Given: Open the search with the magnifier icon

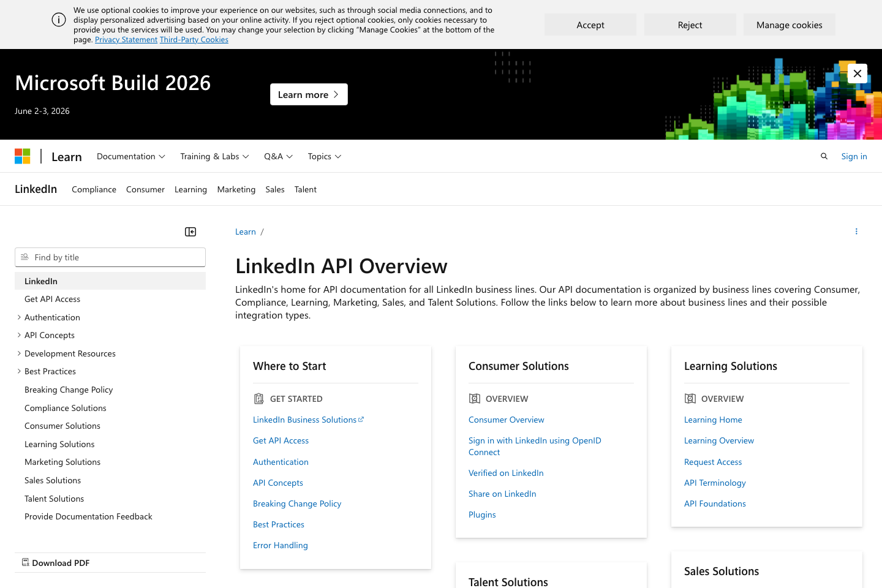Looking at the screenshot, I should 824,156.
